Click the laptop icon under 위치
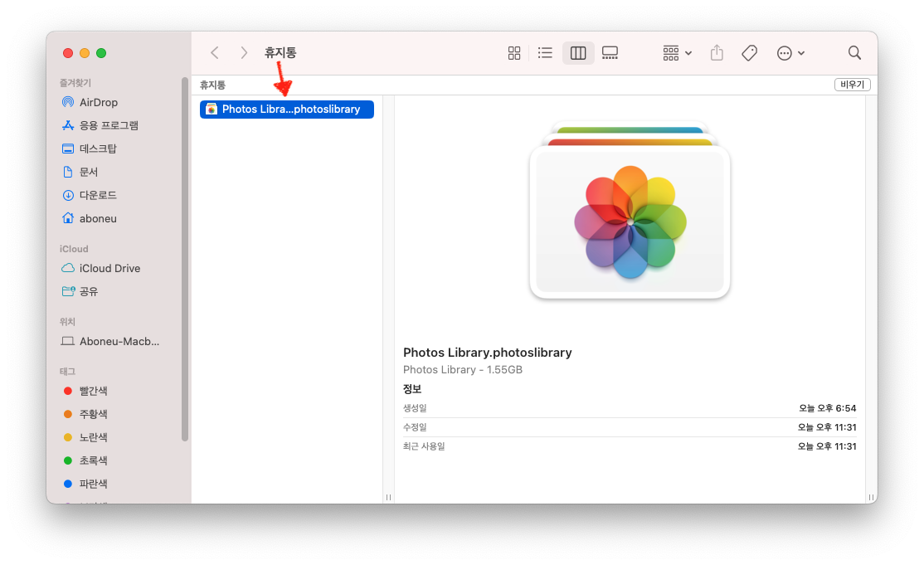924x565 pixels. coord(68,341)
